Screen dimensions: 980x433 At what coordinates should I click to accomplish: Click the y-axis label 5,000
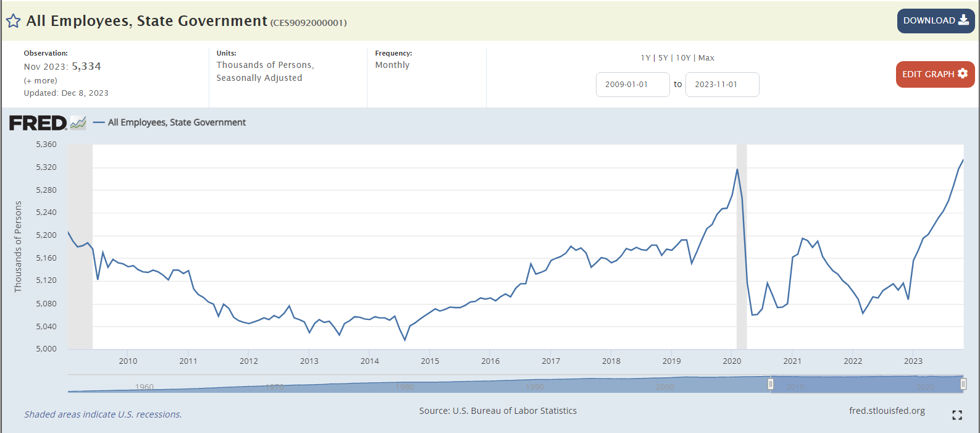pyautogui.click(x=46, y=349)
